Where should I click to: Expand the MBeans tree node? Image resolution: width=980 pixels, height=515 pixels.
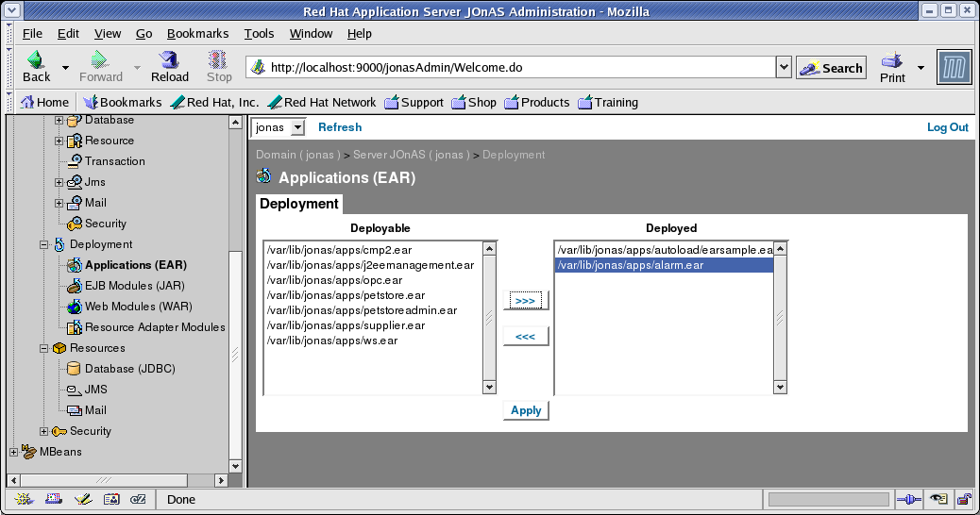pyautogui.click(x=14, y=452)
